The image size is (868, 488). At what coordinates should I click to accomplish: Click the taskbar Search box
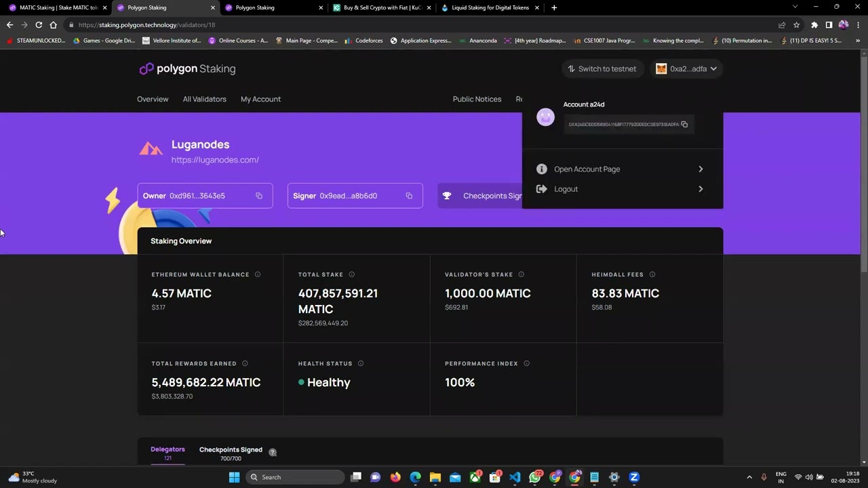[x=296, y=477]
